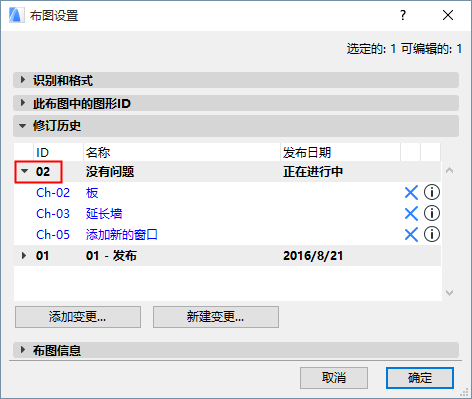Expand revision 01 row arrow
This screenshot has height=399, width=472.
pyautogui.click(x=24, y=256)
